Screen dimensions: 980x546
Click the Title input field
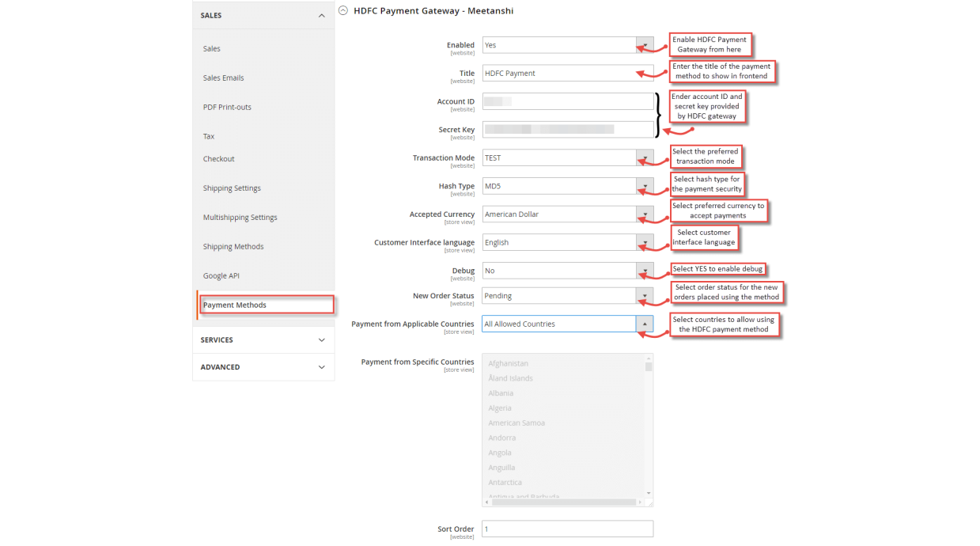pos(568,74)
